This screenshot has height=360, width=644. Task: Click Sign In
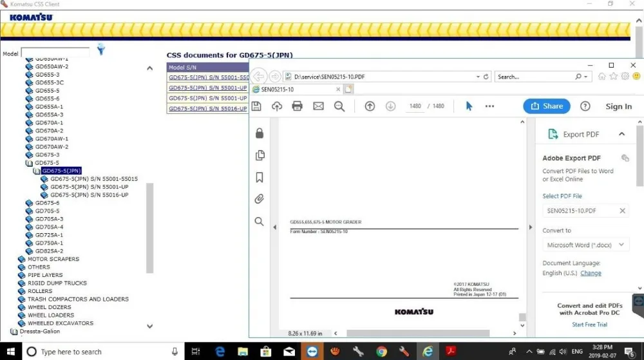(x=618, y=106)
